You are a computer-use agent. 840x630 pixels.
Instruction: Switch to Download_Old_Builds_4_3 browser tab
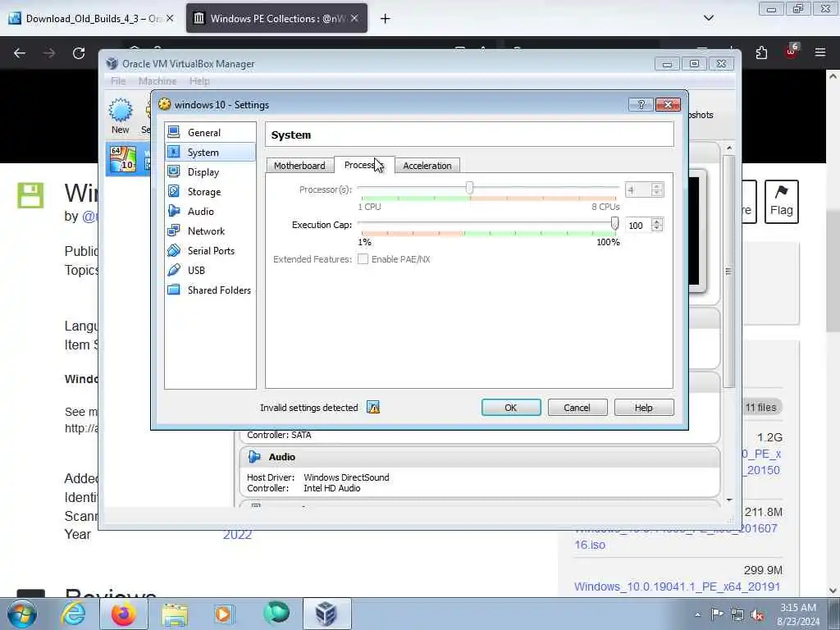coord(92,18)
